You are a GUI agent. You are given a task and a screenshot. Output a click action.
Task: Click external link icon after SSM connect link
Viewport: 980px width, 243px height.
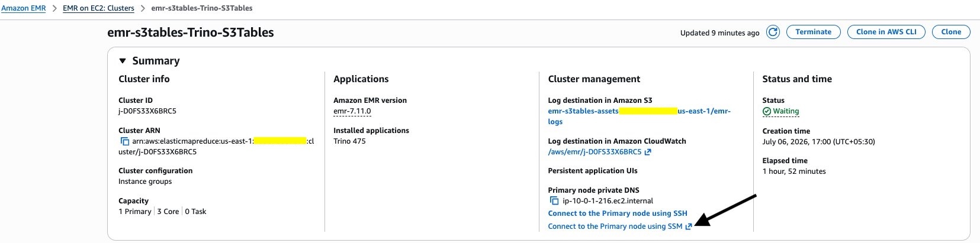pos(689,226)
